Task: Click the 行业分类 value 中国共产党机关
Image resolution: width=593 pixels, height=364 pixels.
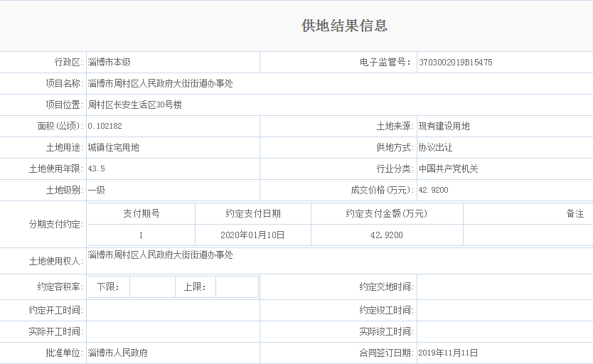Action: [448, 169]
